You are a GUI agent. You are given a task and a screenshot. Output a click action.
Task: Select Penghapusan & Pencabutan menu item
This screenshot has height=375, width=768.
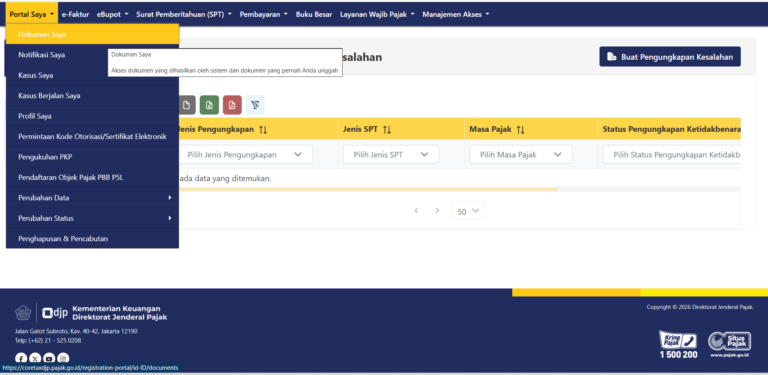pos(92,239)
